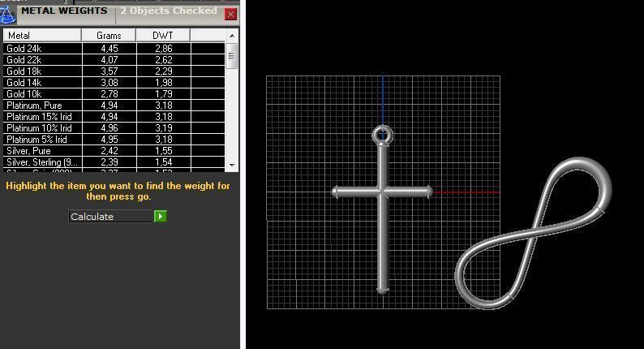The height and width of the screenshot is (349, 644).
Task: Select the Gold 24k row
Action: click(x=114, y=49)
